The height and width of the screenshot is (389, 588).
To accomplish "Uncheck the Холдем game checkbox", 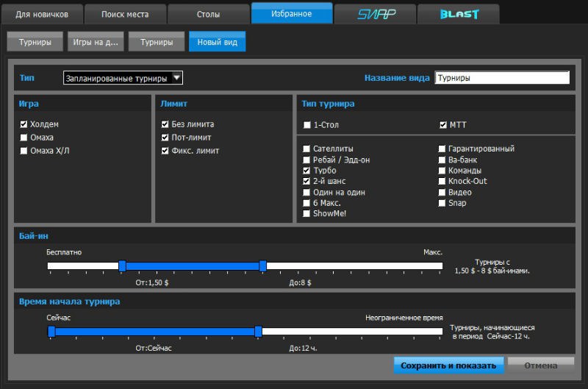I will (x=24, y=124).
